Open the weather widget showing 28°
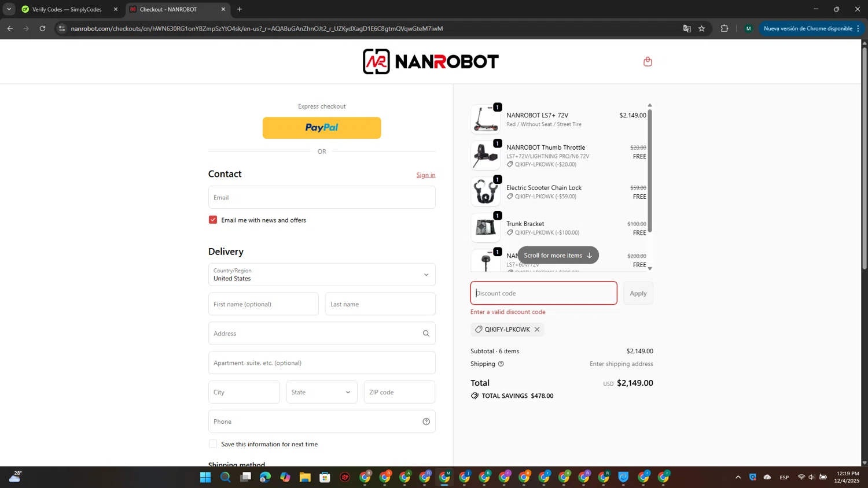Image resolution: width=868 pixels, height=488 pixels. (x=14, y=477)
